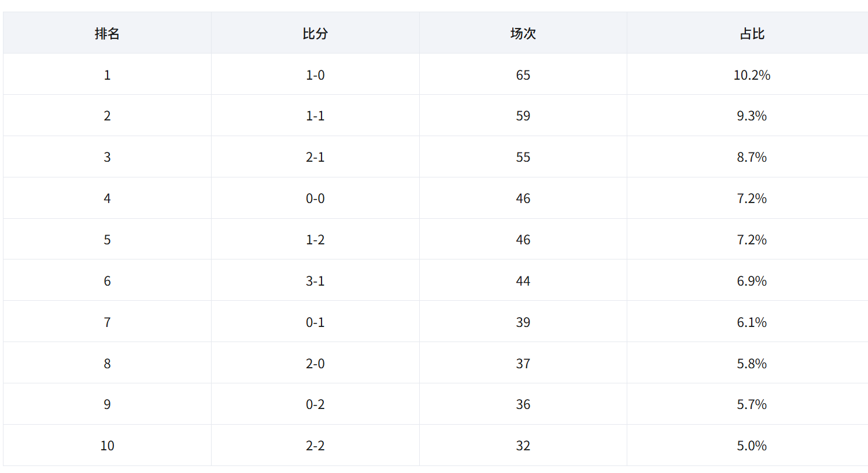The height and width of the screenshot is (473, 868).
Task: Click the rank 10 cell
Action: (107, 446)
